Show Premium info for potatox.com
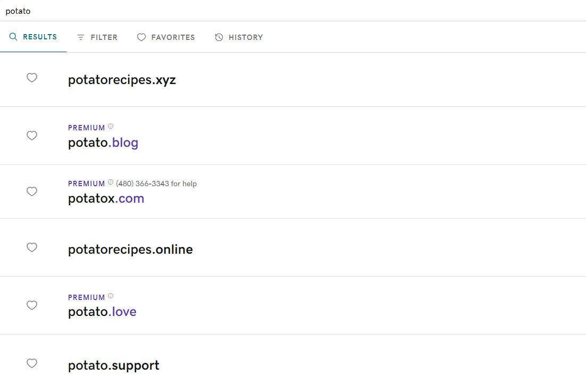 (111, 182)
